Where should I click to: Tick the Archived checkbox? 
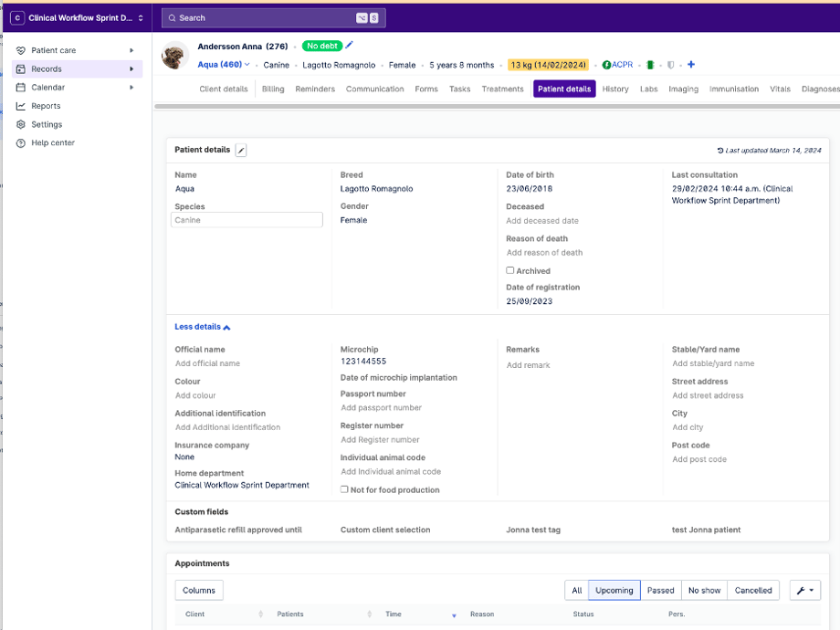tap(510, 270)
